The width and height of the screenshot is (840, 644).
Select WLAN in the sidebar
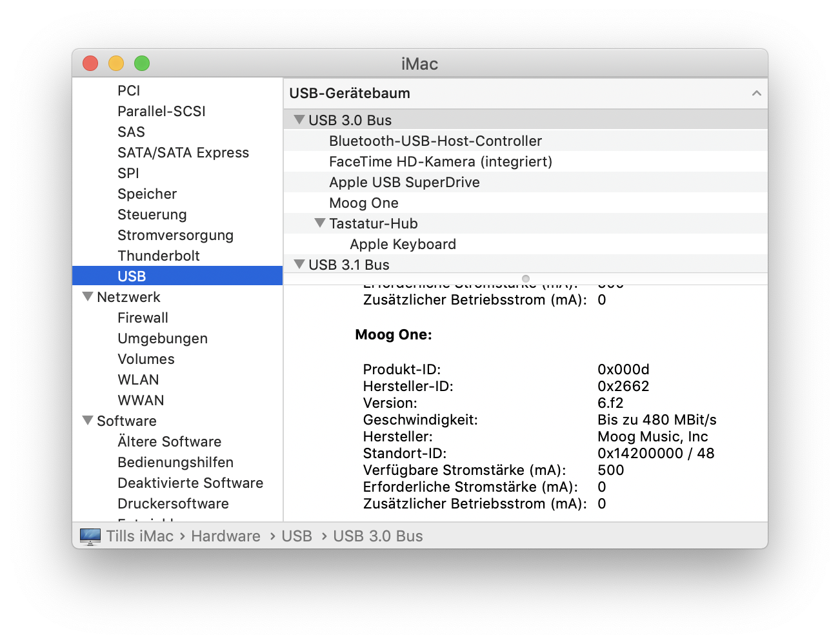coord(138,379)
